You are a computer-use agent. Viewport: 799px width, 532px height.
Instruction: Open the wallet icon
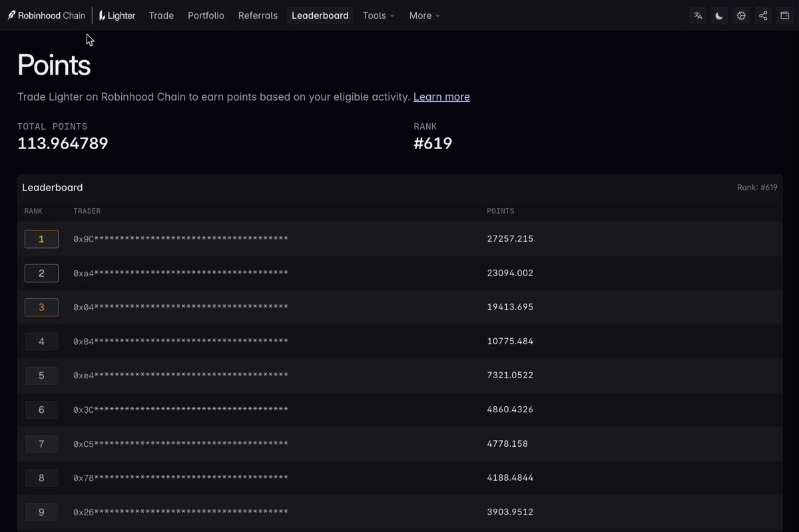click(x=784, y=15)
